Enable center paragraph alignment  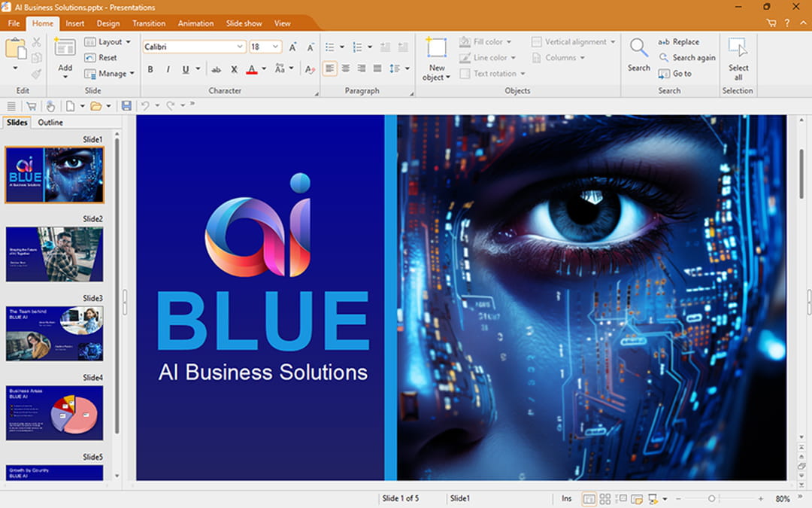pos(346,68)
